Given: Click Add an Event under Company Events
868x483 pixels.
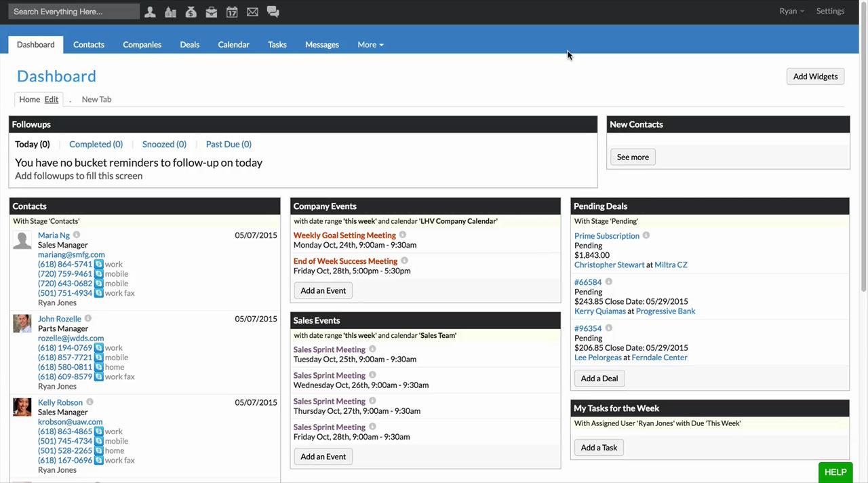Looking at the screenshot, I should [x=323, y=290].
